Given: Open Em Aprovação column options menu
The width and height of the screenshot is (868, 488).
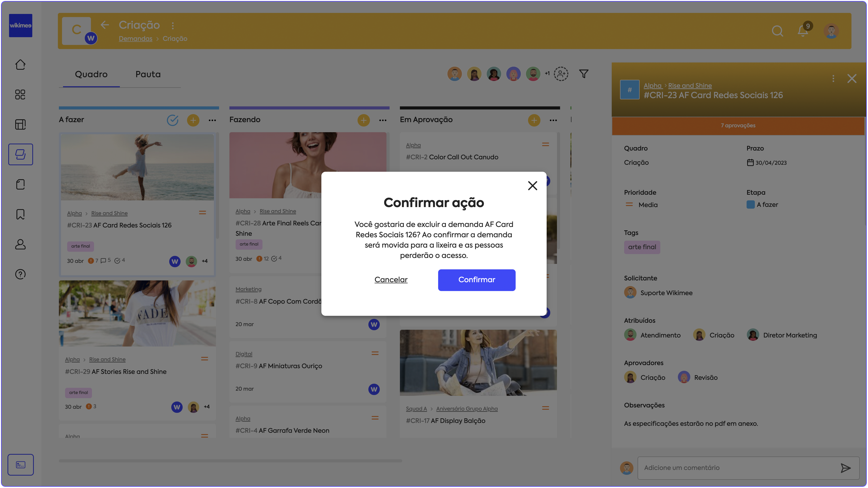Looking at the screenshot, I should click(553, 120).
